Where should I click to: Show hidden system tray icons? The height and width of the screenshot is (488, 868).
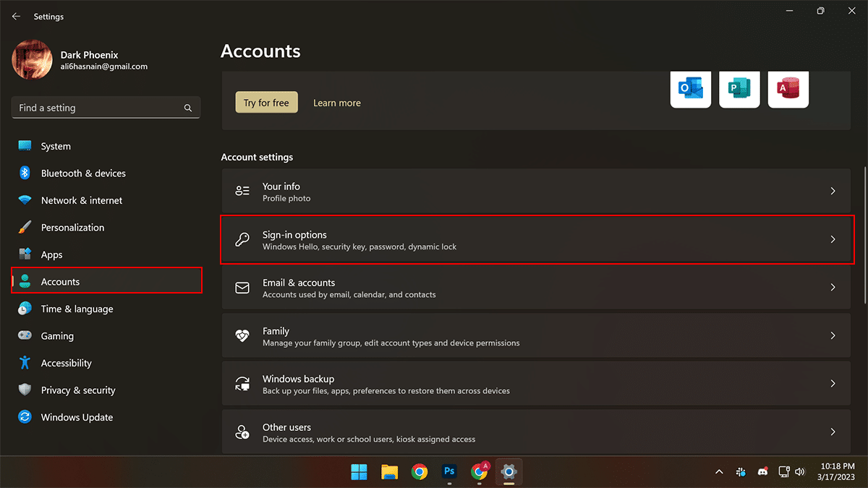(719, 472)
